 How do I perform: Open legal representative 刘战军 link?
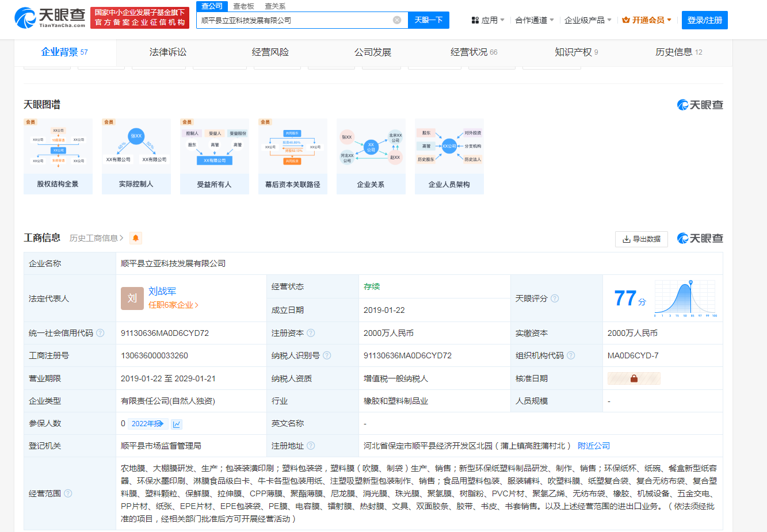[162, 291]
